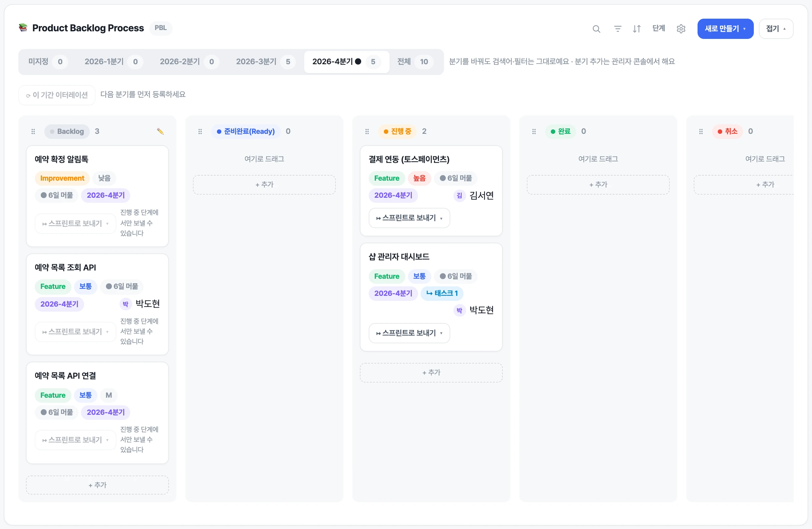Click assignee name 김서연

pos(481,196)
